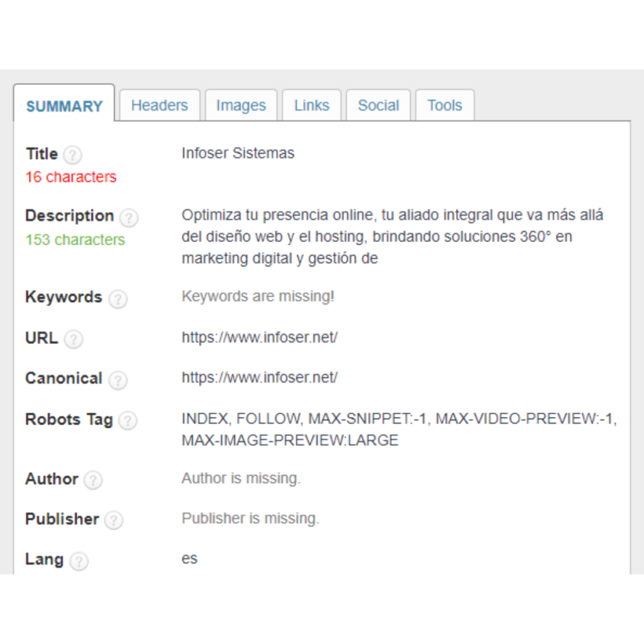
Task: Click the 'Publisher is missing.' text
Action: 250,519
